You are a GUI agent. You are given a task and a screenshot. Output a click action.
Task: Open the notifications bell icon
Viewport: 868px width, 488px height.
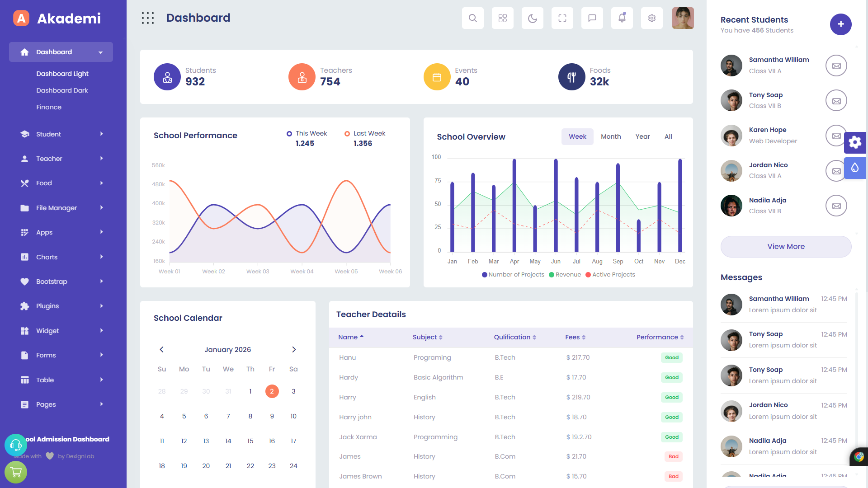coord(622,18)
